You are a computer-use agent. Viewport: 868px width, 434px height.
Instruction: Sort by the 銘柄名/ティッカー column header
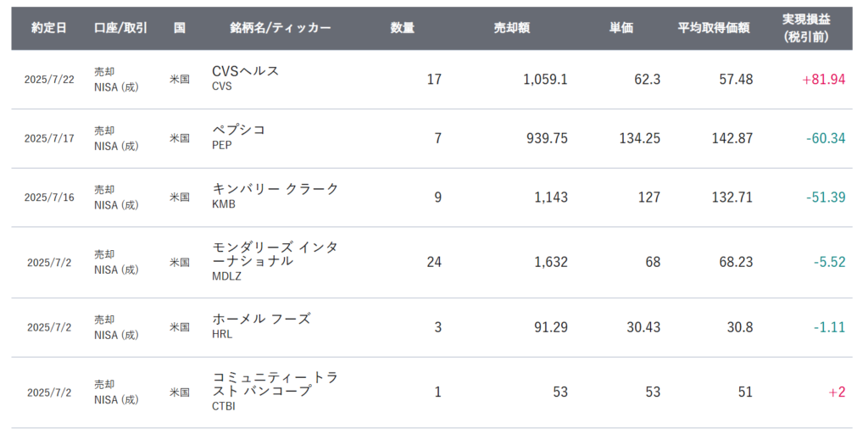click(280, 28)
